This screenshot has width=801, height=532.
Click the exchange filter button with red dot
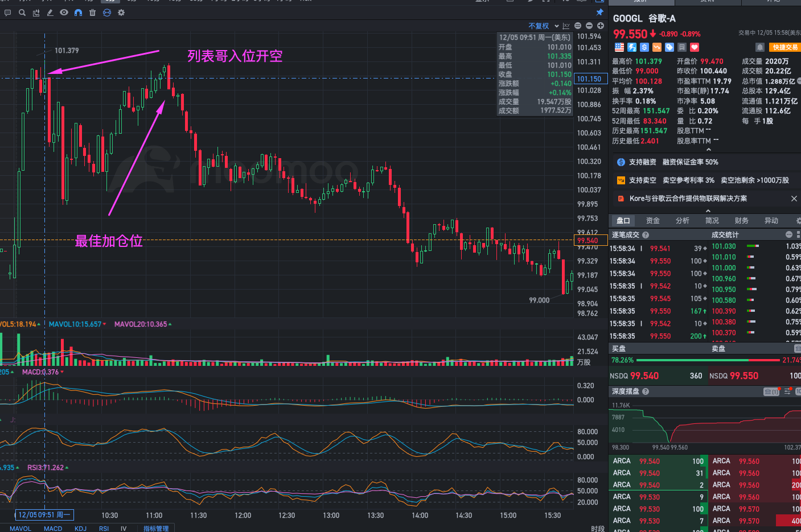pos(771,391)
